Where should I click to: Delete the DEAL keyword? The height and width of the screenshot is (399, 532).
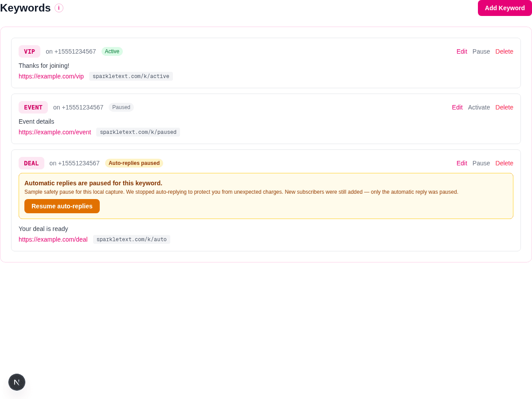pyautogui.click(x=505, y=163)
